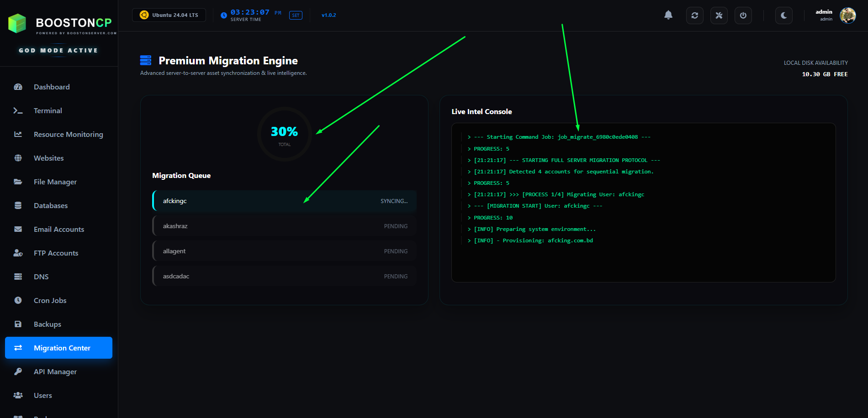Click the notifications bell icon
Screen dimensions: 868x418
coord(668,15)
